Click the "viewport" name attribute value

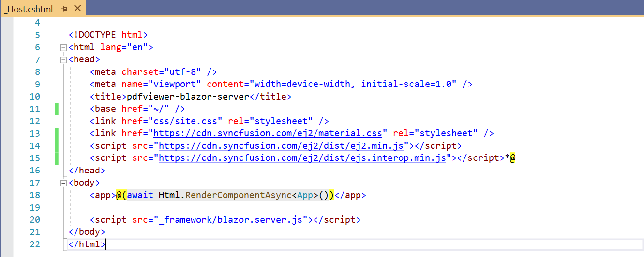coord(175,84)
